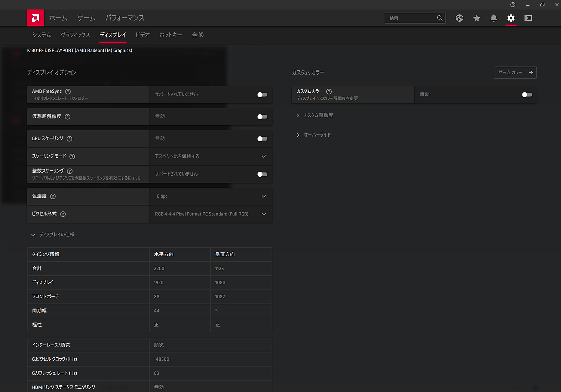Click the 水平方向 column header
The height and width of the screenshot is (392, 561).
click(164, 254)
